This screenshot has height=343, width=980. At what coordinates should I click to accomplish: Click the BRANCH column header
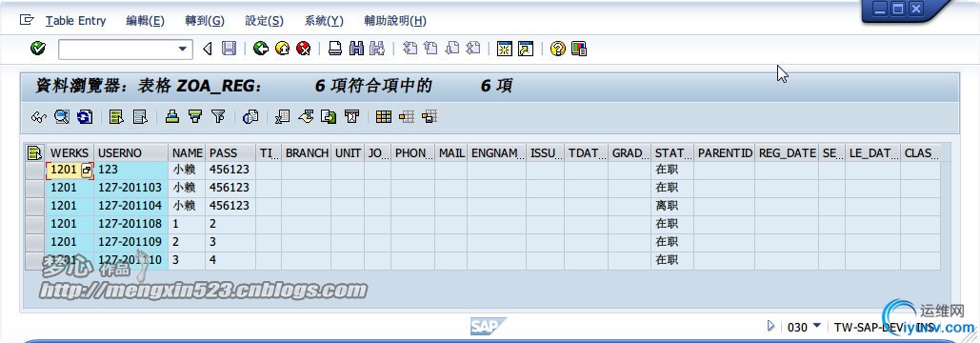pos(306,153)
